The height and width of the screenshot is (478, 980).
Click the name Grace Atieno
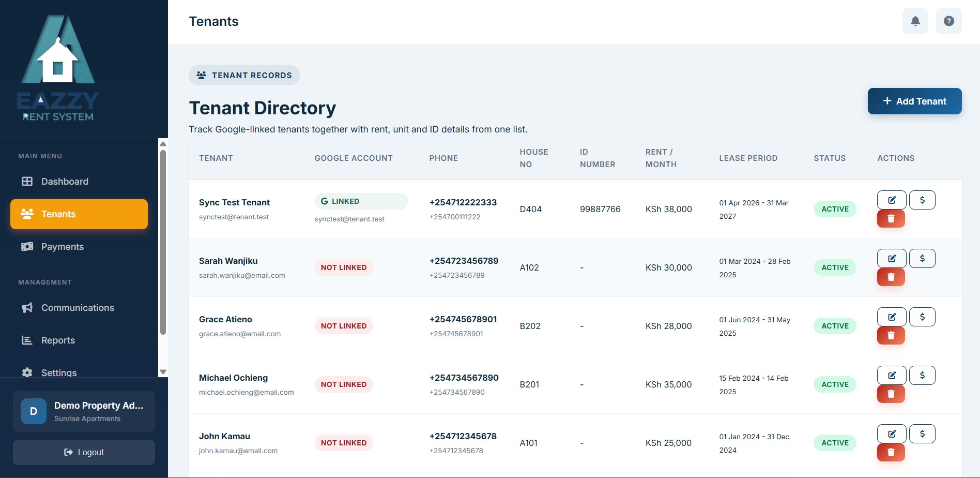[225, 319]
